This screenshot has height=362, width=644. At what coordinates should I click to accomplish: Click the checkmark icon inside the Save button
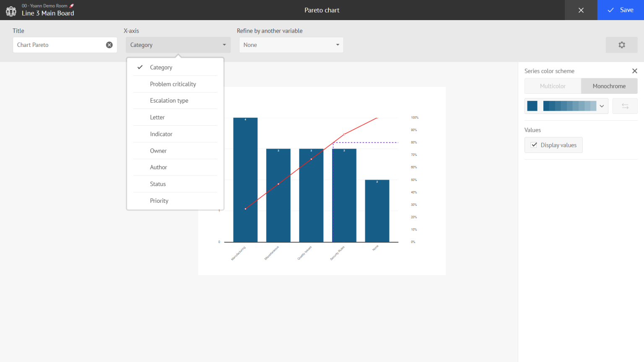611,10
